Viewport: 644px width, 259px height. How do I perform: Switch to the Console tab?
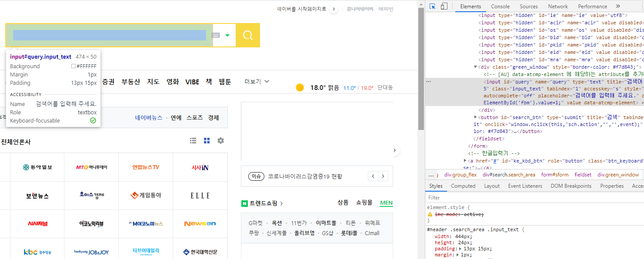(x=501, y=7)
